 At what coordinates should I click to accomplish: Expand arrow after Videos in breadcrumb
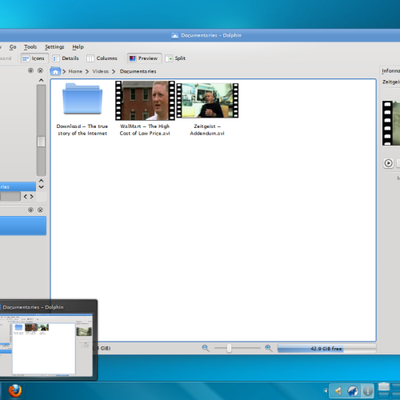pyautogui.click(x=114, y=71)
